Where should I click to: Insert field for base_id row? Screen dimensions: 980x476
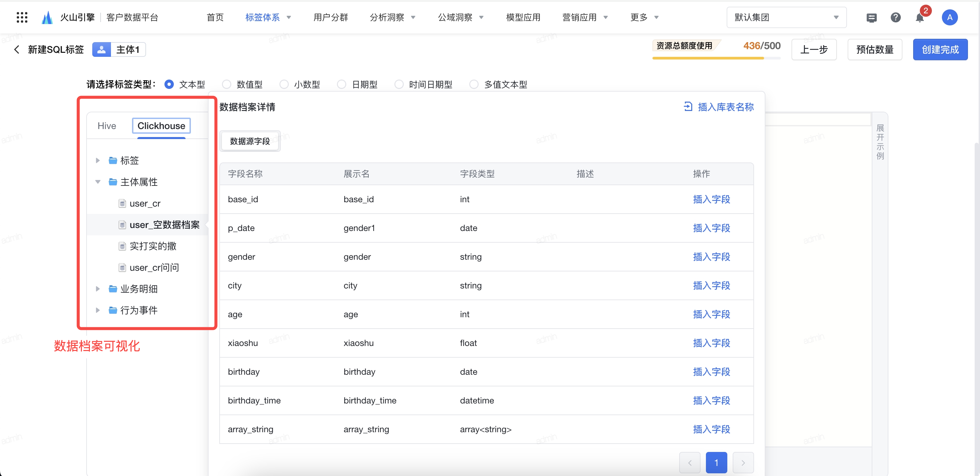pyautogui.click(x=711, y=199)
